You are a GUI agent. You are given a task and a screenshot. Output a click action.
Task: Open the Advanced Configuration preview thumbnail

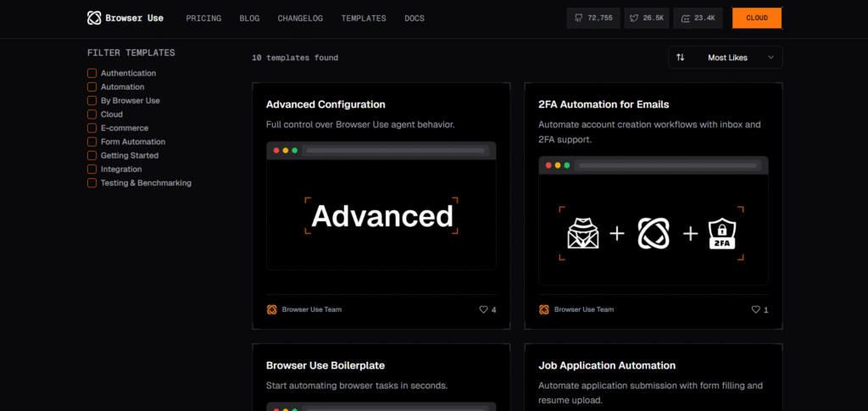[x=381, y=206]
